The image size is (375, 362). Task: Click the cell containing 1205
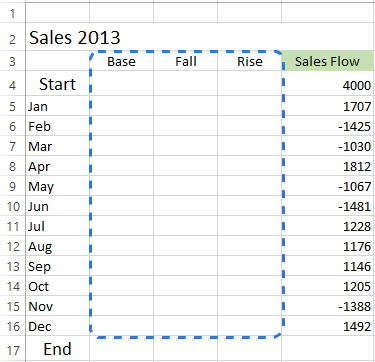click(328, 286)
